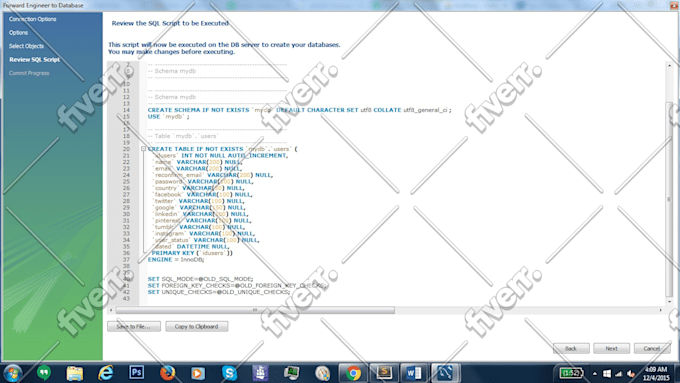Click the vertical scrollbar down arrow
This screenshot has height=383, width=680.
click(669, 301)
